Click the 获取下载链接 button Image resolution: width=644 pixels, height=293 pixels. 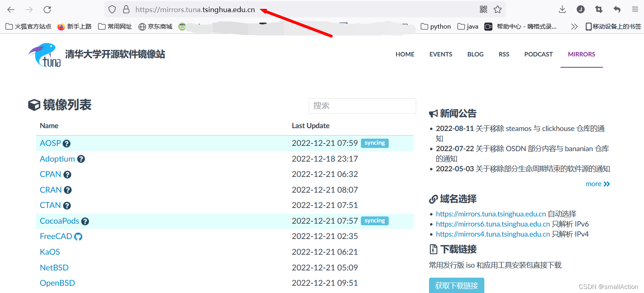tap(456, 285)
